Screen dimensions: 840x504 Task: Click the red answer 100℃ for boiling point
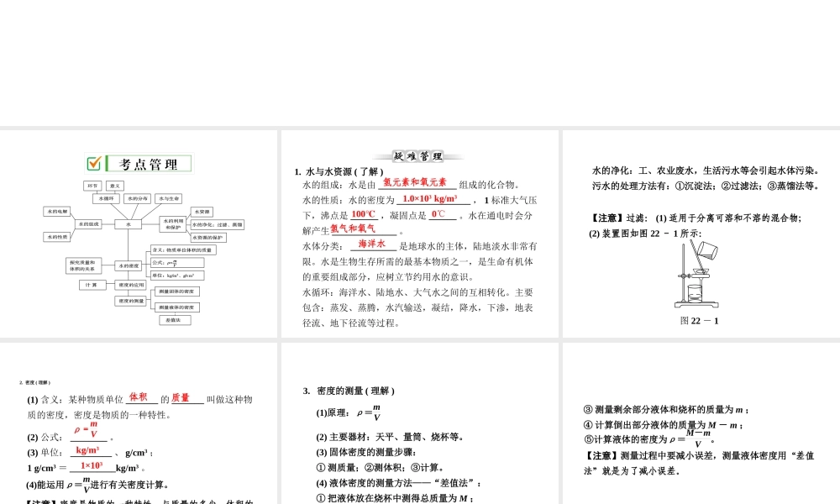point(364,214)
